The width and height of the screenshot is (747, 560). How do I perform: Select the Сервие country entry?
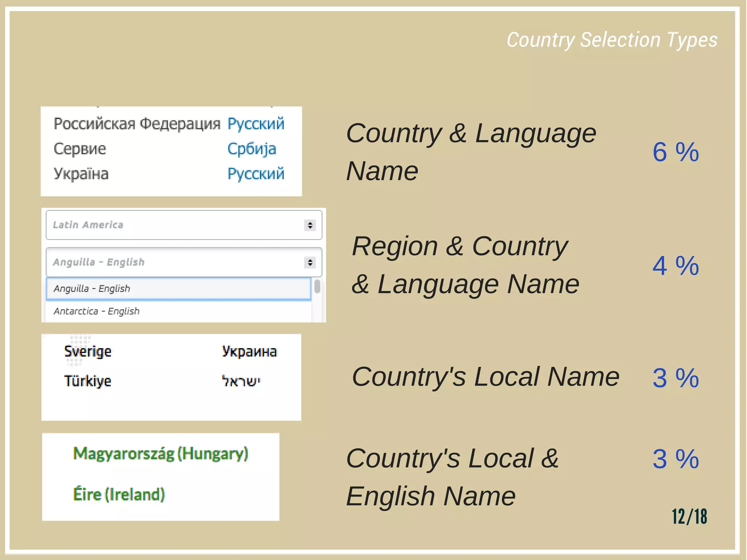click(80, 149)
